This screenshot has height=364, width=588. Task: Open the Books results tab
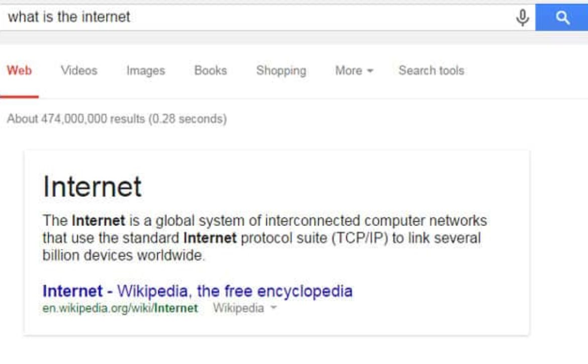[x=211, y=70]
